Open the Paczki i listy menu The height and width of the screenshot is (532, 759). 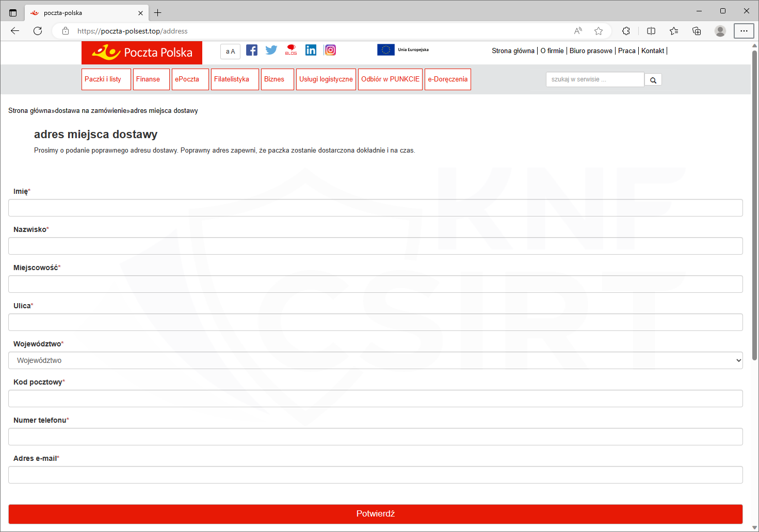coord(106,79)
